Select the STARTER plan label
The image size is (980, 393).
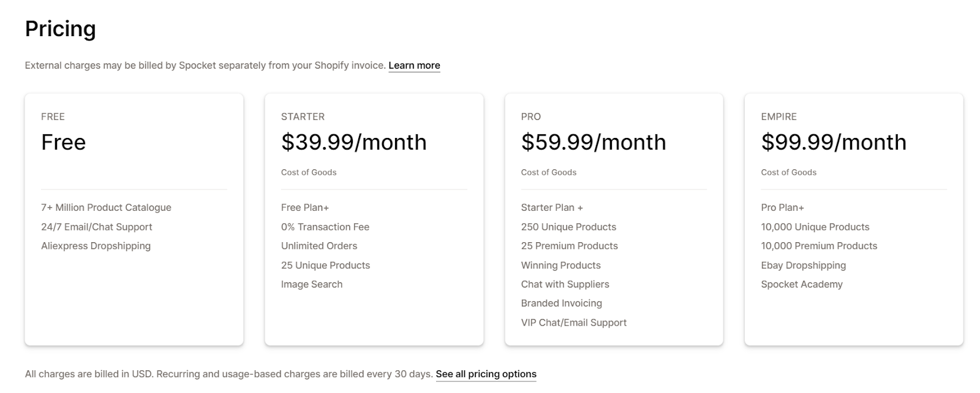(303, 116)
